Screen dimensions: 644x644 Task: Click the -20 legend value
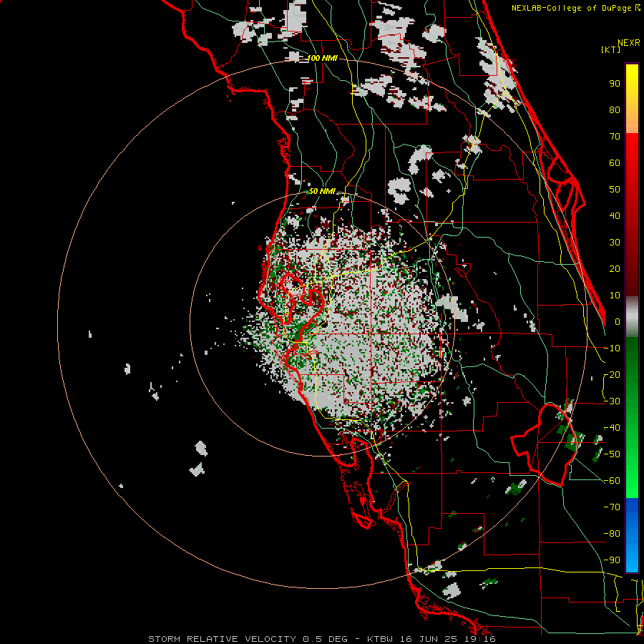(x=612, y=374)
